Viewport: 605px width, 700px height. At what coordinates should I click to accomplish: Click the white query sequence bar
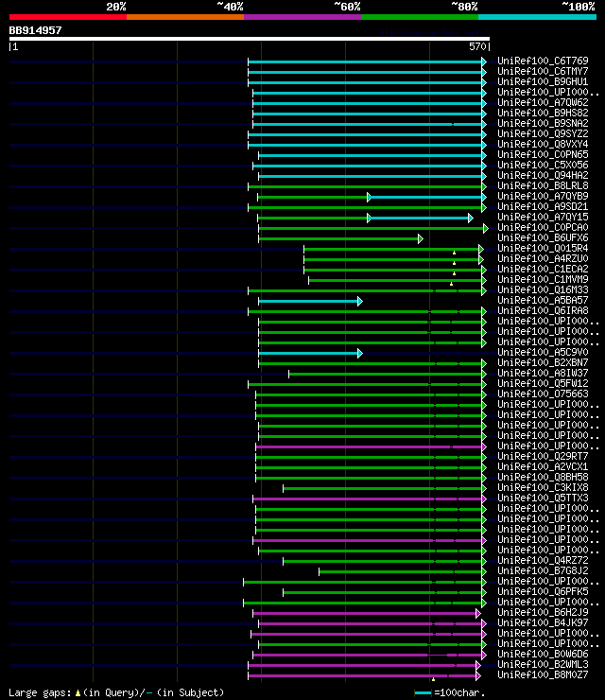250,39
